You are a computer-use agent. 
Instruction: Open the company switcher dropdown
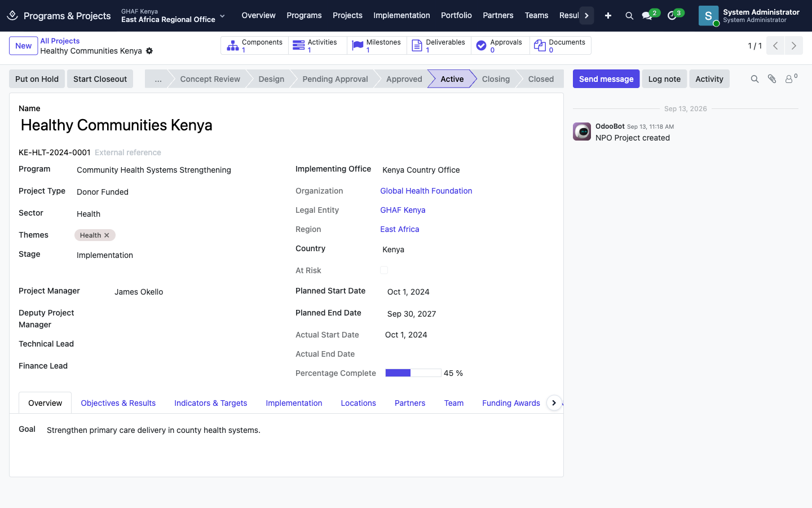point(174,16)
